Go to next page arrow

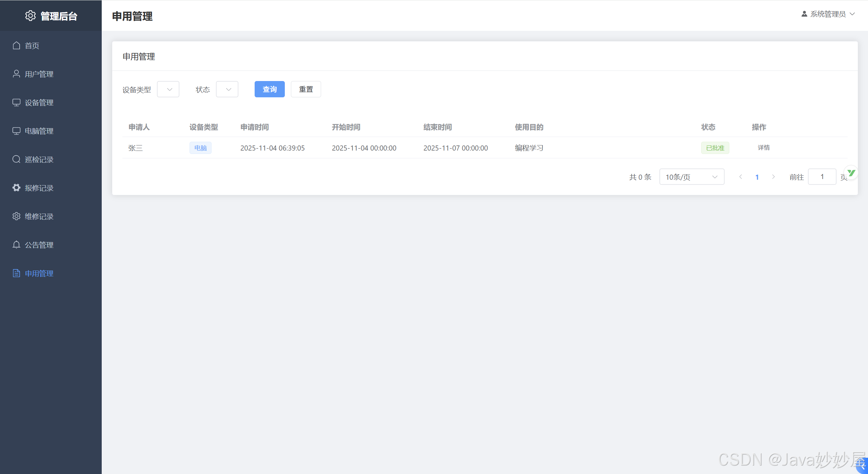coord(773,177)
